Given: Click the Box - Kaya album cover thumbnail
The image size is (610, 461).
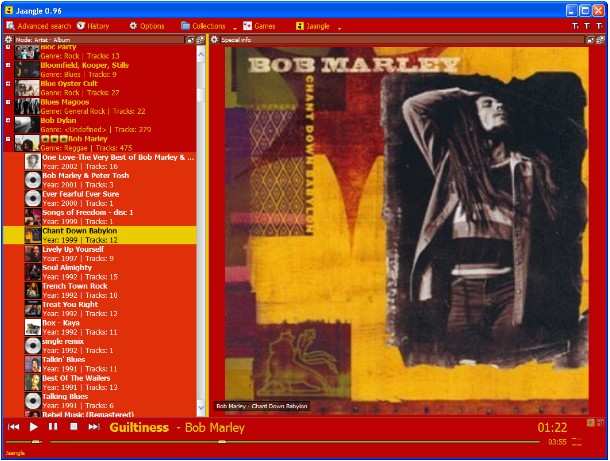Looking at the screenshot, I should tap(33, 327).
